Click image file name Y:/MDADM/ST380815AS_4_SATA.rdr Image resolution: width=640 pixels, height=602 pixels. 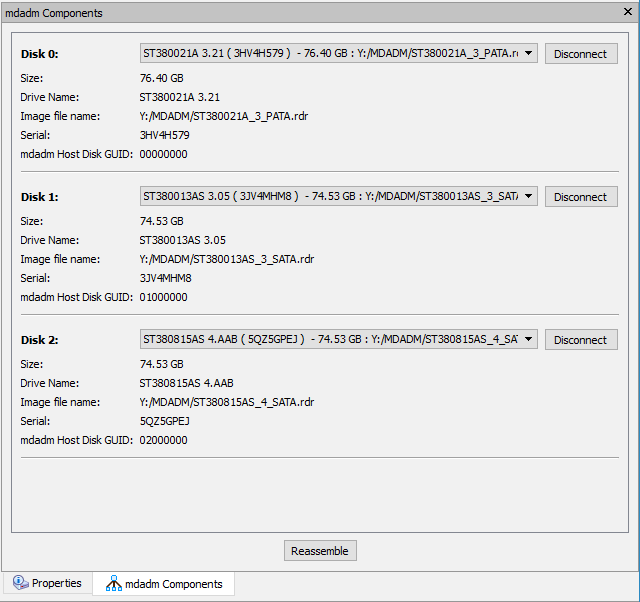tap(227, 402)
